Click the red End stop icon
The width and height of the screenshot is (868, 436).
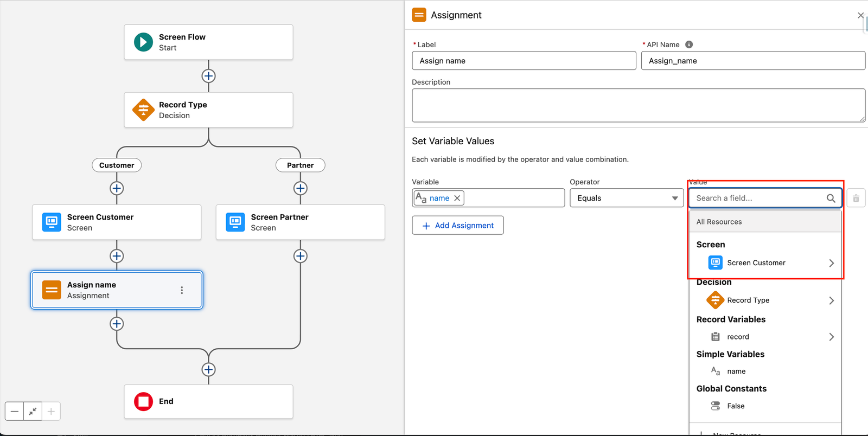[143, 401]
